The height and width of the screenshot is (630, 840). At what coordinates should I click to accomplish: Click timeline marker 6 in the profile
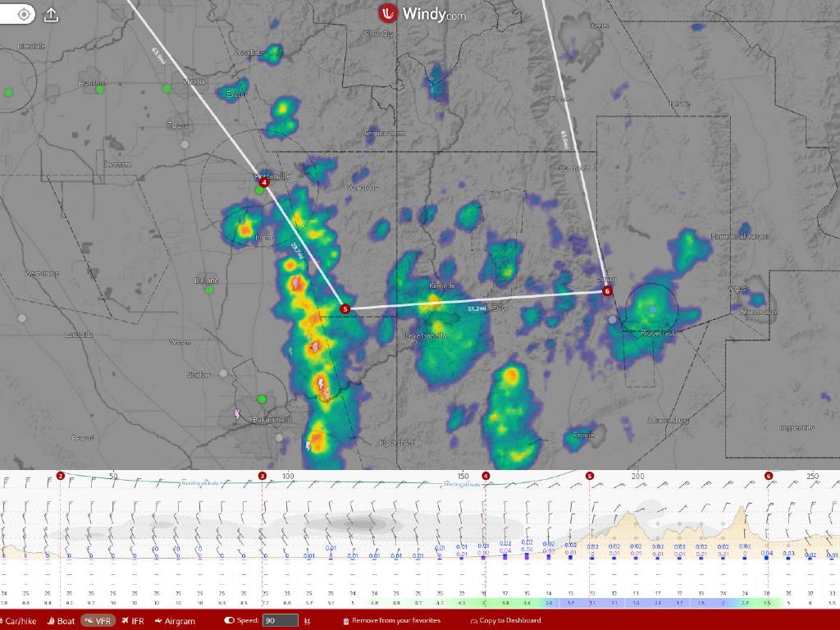coord(768,476)
